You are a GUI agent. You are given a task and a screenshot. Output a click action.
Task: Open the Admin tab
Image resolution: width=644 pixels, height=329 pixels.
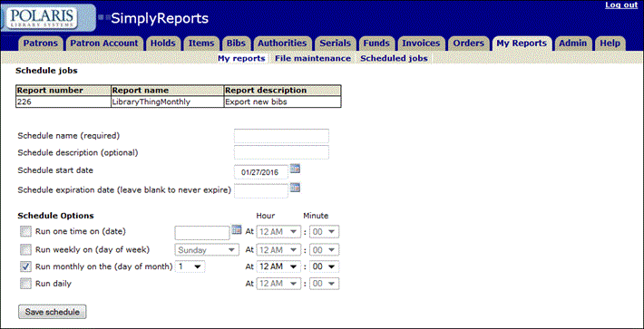pyautogui.click(x=573, y=44)
